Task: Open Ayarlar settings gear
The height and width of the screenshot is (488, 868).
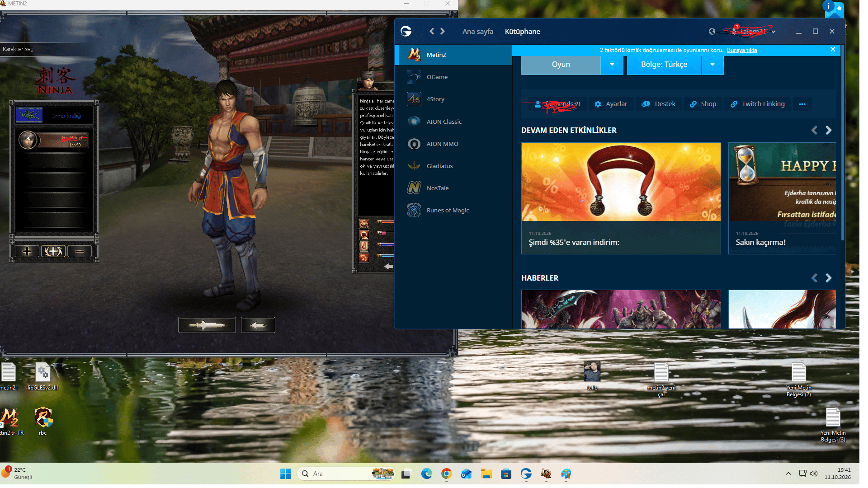Action: coord(611,104)
